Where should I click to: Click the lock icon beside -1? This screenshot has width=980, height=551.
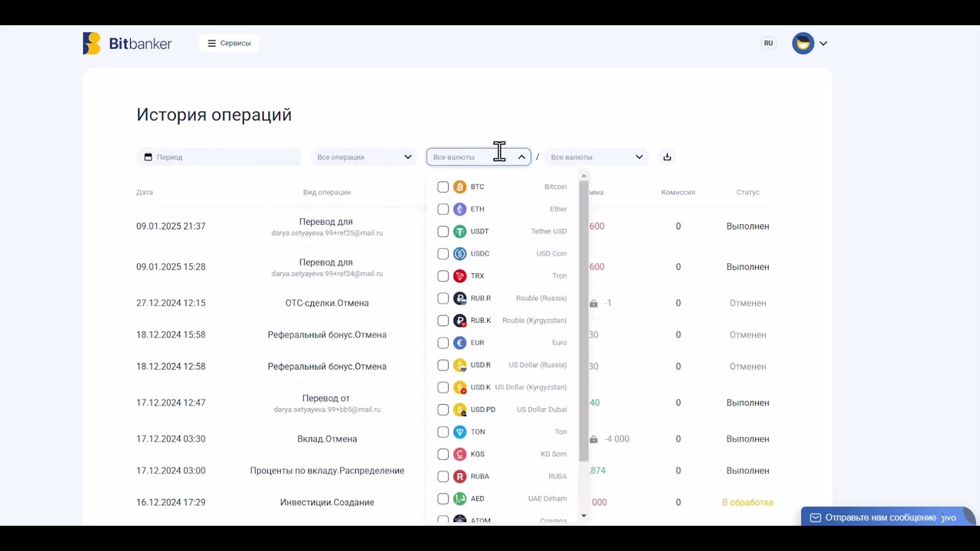point(593,303)
